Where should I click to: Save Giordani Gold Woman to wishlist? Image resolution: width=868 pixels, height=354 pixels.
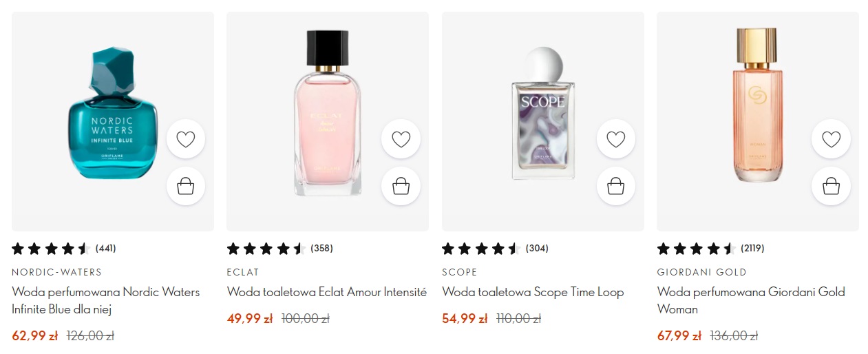[831, 139]
